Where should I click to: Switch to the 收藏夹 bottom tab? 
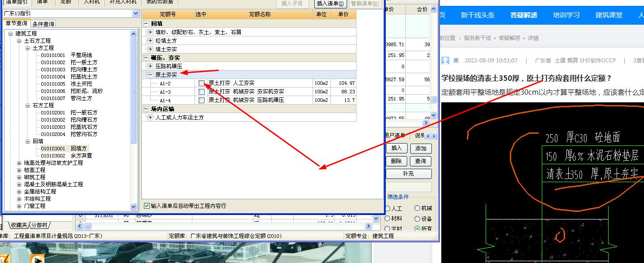pyautogui.click(x=19, y=225)
